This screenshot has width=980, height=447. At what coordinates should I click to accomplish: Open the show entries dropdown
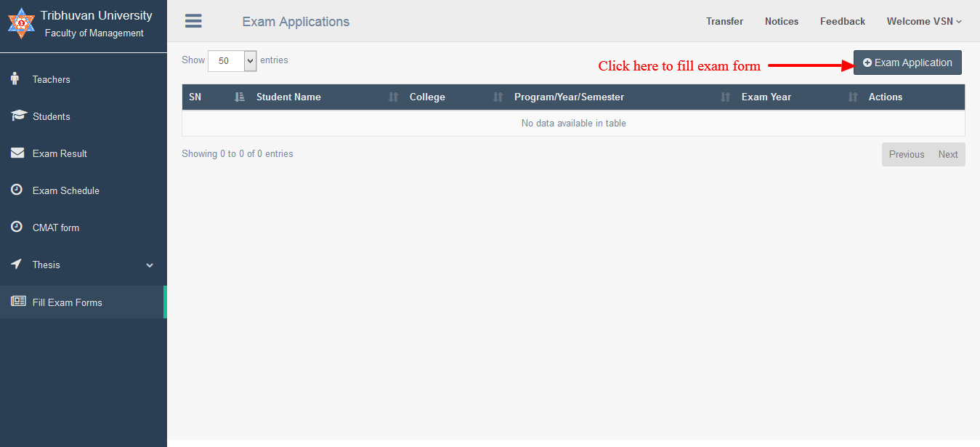232,61
